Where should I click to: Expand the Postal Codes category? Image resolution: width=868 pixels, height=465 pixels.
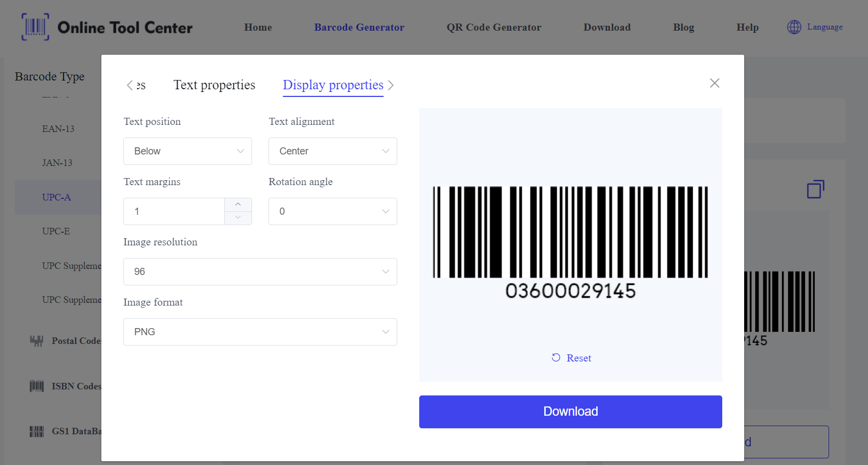[x=76, y=341]
